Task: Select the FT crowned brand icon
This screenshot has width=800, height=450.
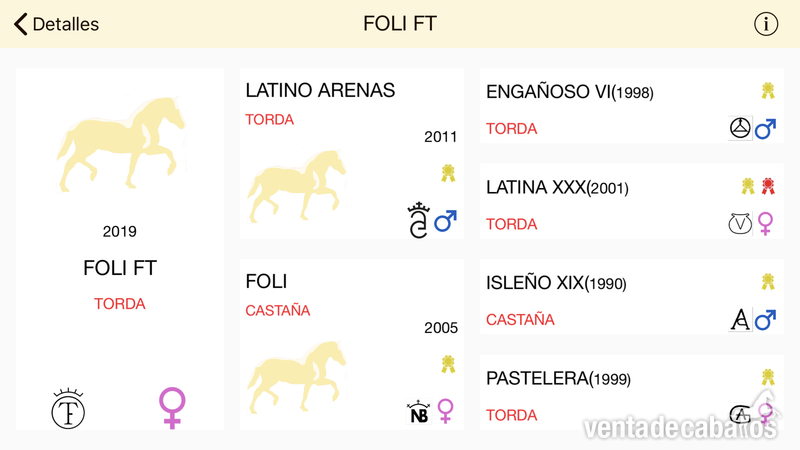Action: [x=68, y=409]
